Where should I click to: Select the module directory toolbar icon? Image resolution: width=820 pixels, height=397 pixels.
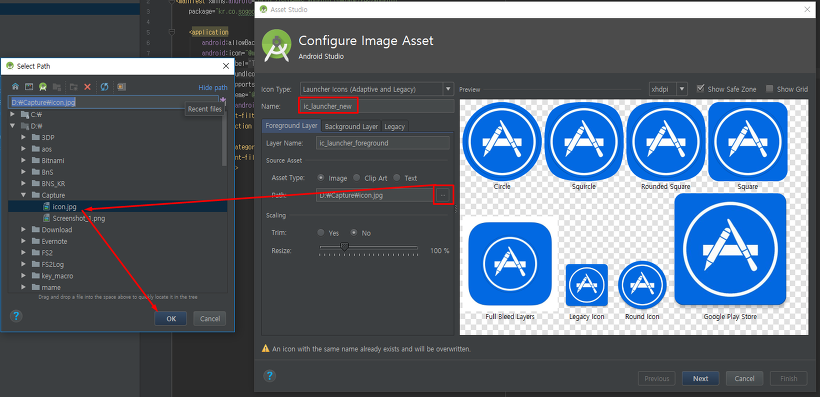(x=57, y=87)
